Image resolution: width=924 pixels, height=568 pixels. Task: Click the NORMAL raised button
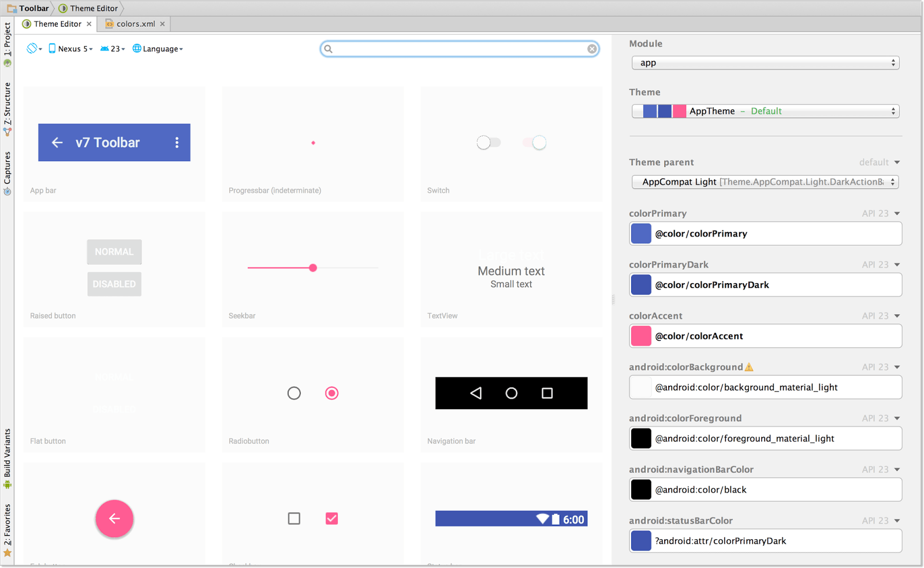(114, 252)
